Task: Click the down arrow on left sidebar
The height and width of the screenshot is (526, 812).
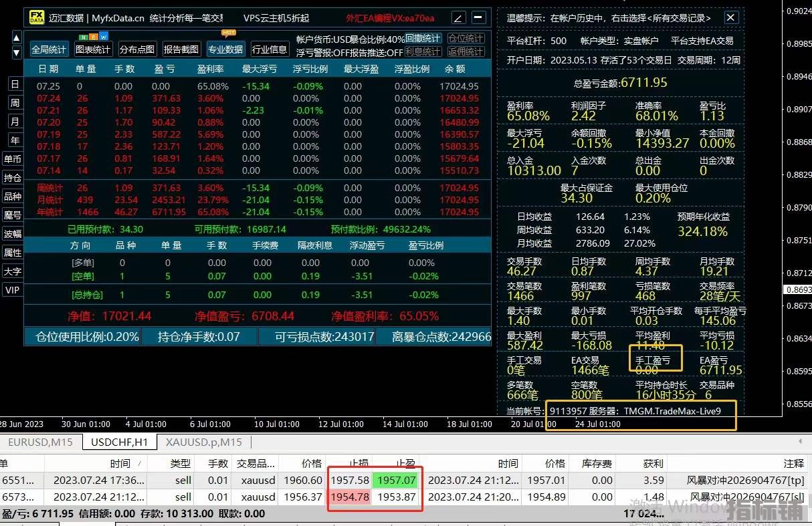Action: (x=17, y=52)
